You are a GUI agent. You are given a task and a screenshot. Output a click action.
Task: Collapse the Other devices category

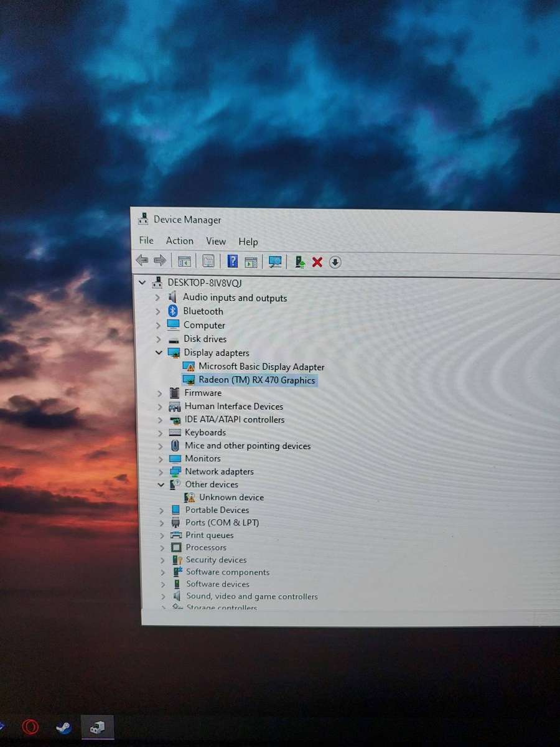pos(161,484)
